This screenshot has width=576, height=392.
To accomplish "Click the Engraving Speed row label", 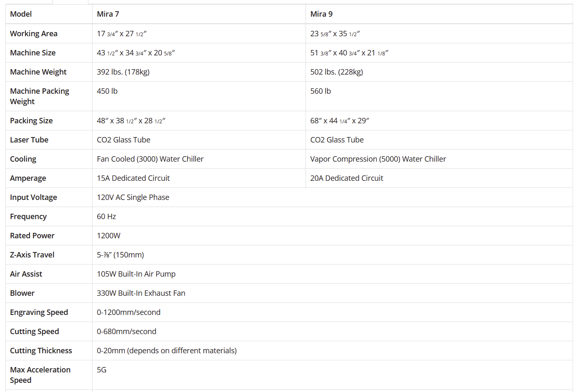I will 39,312.
